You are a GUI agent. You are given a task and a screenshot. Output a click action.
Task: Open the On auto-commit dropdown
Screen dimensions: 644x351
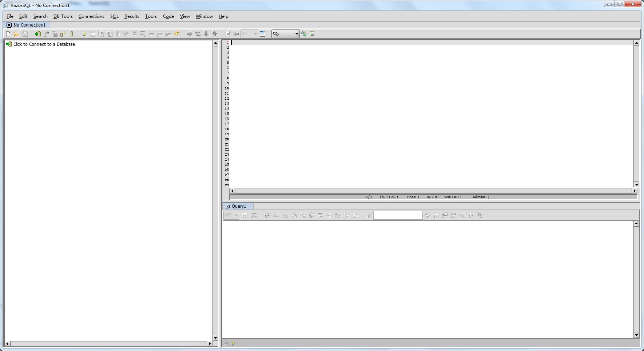pos(249,34)
